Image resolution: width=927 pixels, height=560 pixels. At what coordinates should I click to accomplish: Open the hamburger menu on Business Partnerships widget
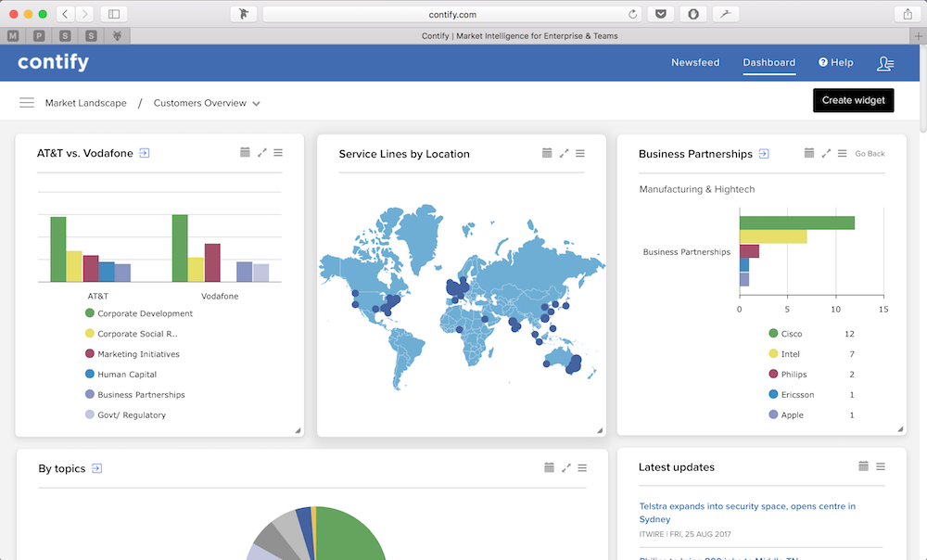point(842,152)
